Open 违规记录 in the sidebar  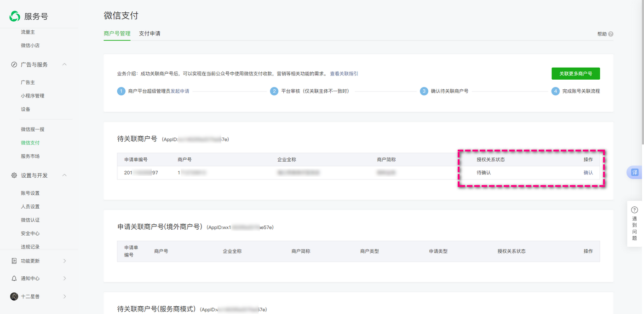pyautogui.click(x=30, y=247)
